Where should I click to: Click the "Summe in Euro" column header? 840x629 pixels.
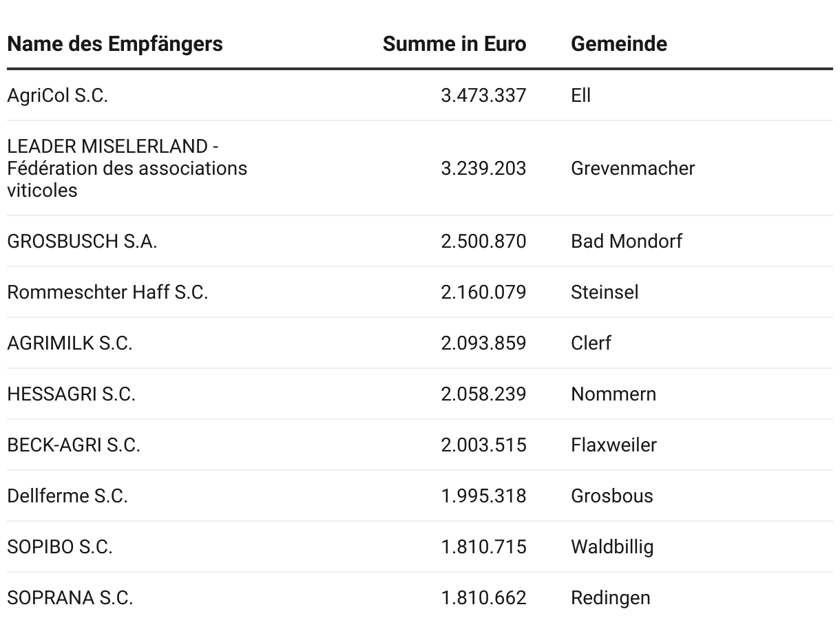[x=454, y=44]
